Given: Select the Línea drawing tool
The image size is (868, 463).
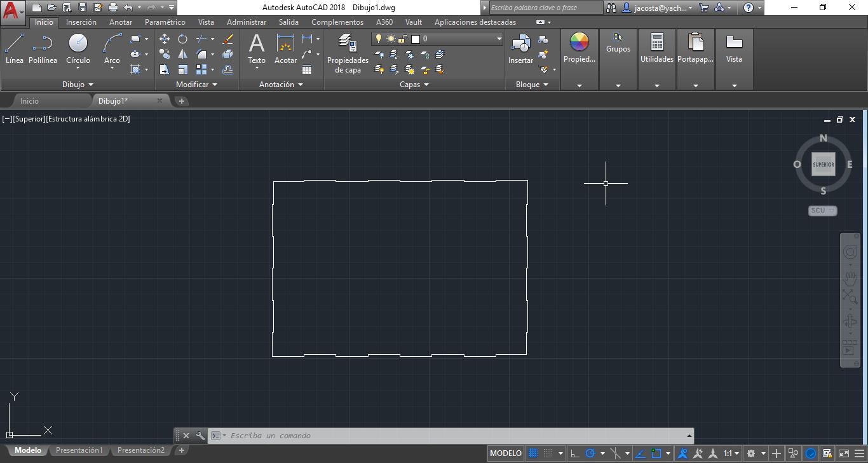Looking at the screenshot, I should tap(14, 49).
